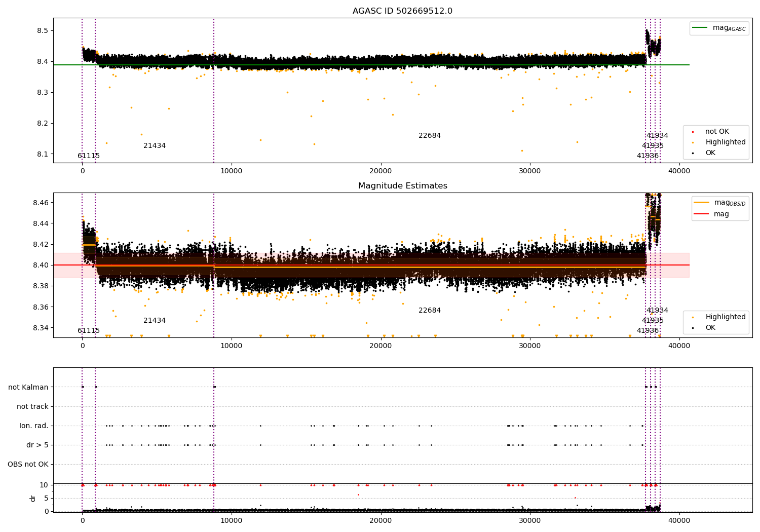Click the 'Ion. rad.' axis label
This screenshot has width=760, height=532.
click(x=34, y=426)
